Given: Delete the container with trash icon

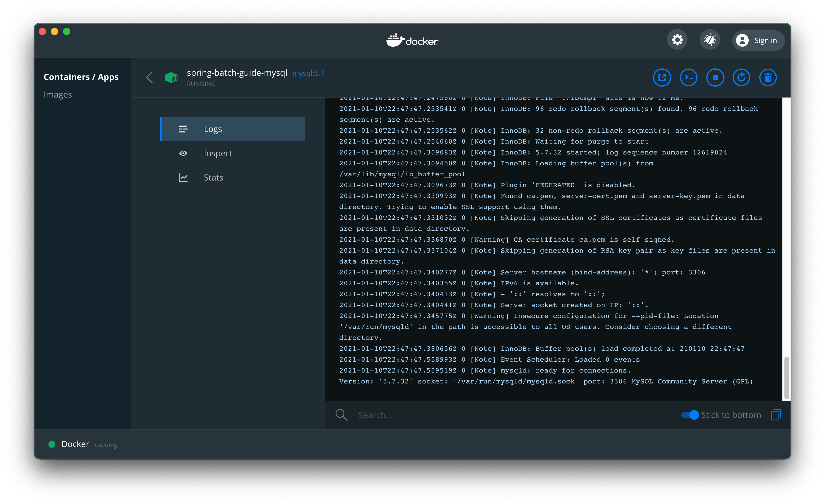Looking at the screenshot, I should tap(768, 78).
